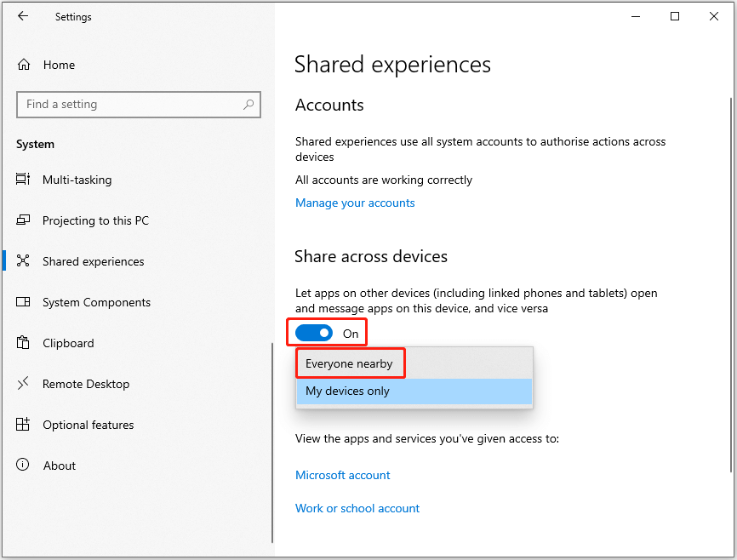Screen dimensions: 737x560
Task: Click the About info icon
Action: click(23, 465)
